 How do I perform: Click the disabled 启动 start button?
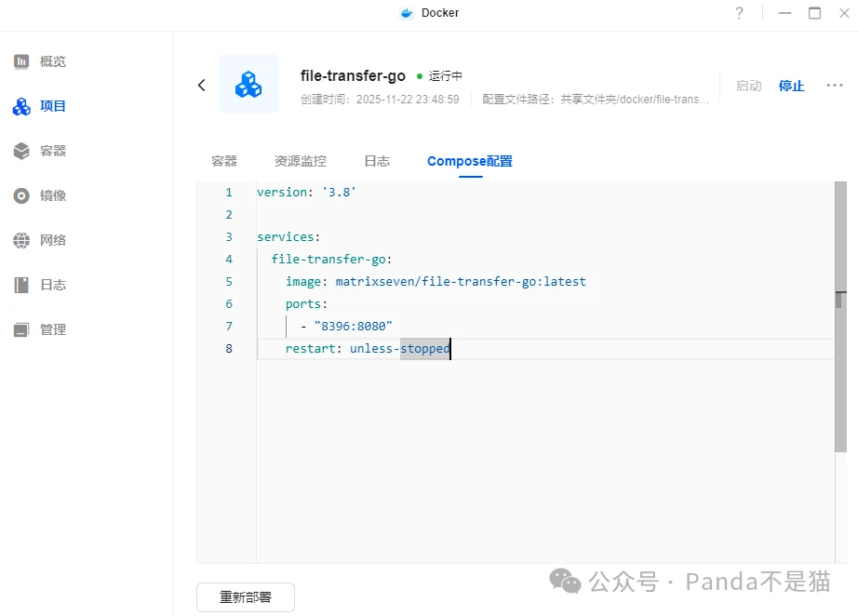point(748,86)
